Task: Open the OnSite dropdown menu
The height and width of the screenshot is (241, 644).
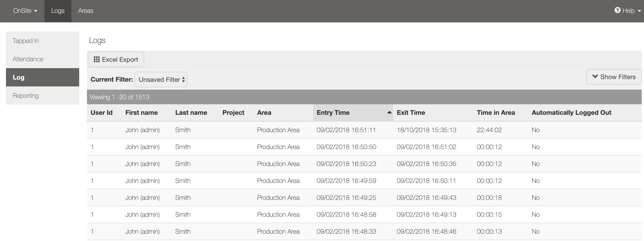Action: click(x=25, y=11)
